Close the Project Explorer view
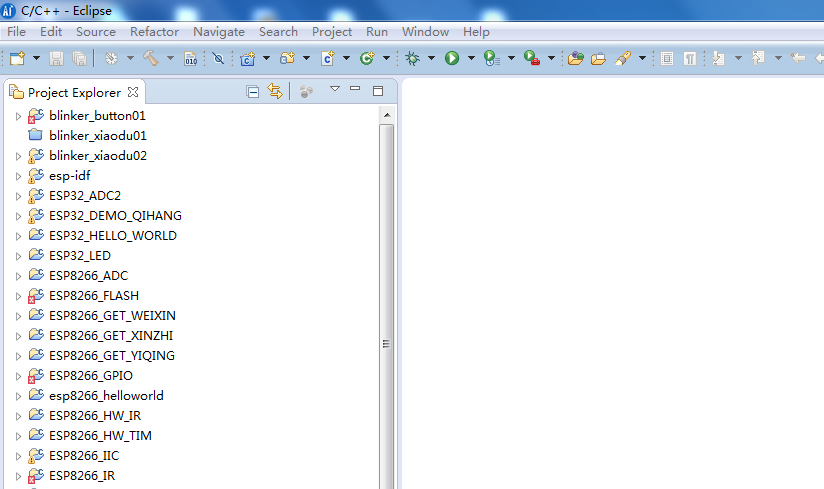The height and width of the screenshot is (489, 824). pos(133,92)
